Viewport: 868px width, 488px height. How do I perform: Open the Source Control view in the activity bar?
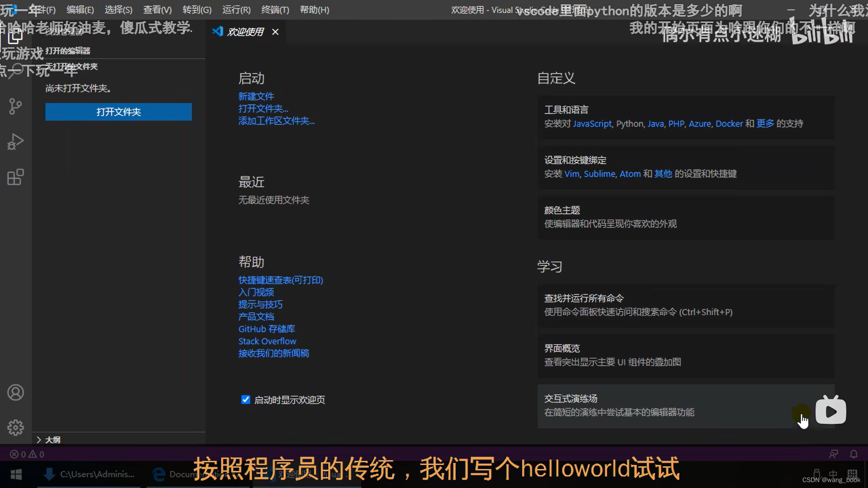tap(15, 106)
